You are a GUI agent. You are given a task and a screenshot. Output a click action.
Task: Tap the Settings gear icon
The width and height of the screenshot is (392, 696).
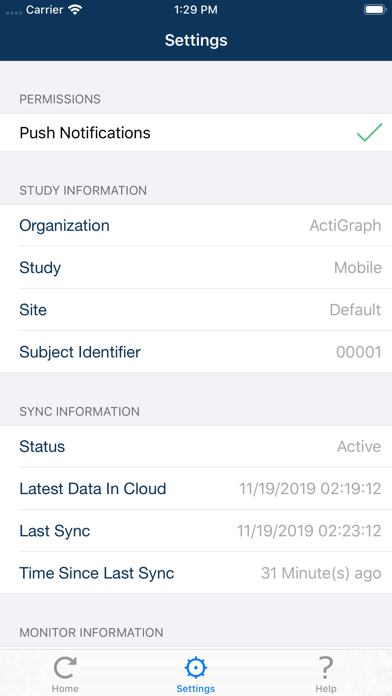click(196, 668)
